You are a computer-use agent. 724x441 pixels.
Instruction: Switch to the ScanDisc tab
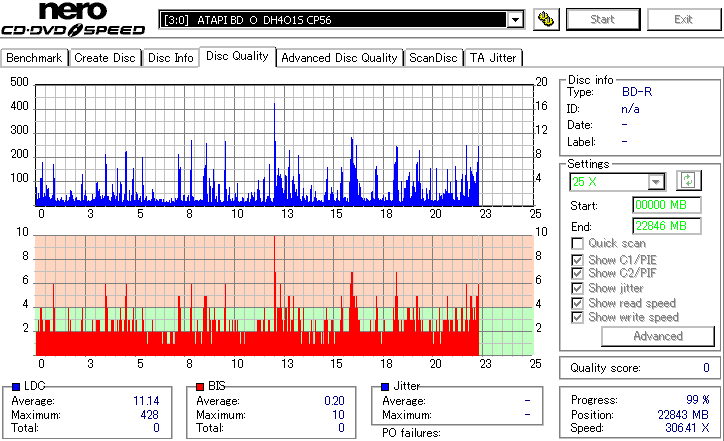pyautogui.click(x=433, y=58)
